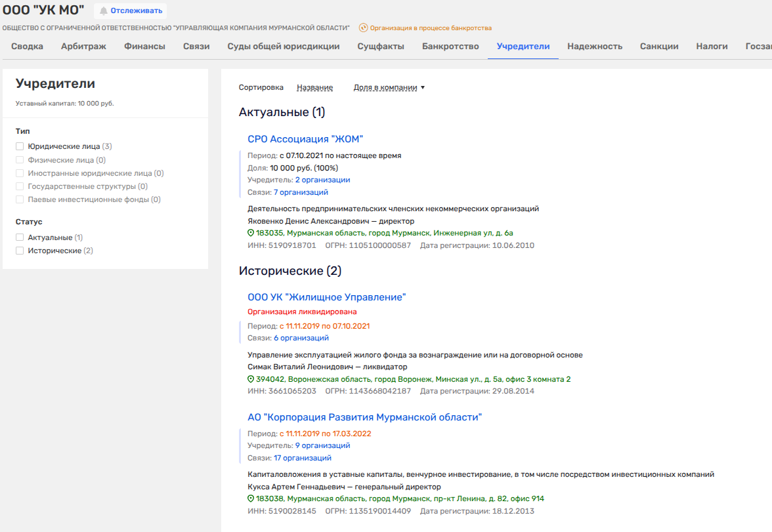Toggle the Исторические status filter
Screen dimensions: 772x532
pos(20,251)
